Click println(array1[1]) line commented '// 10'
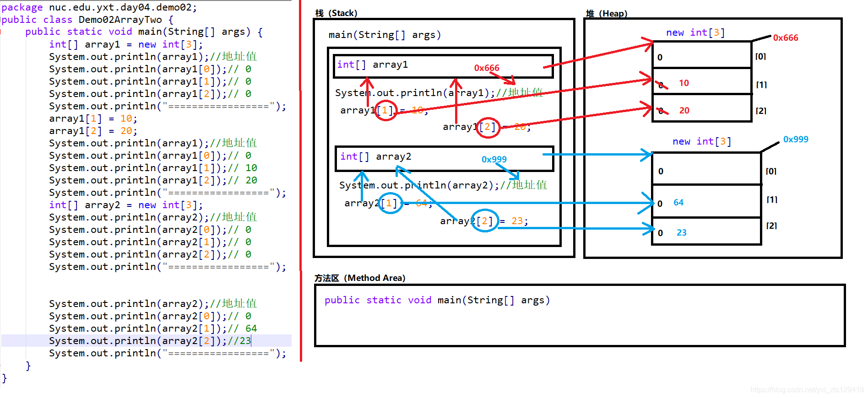Screen dimensions: 868x398 tap(153, 168)
